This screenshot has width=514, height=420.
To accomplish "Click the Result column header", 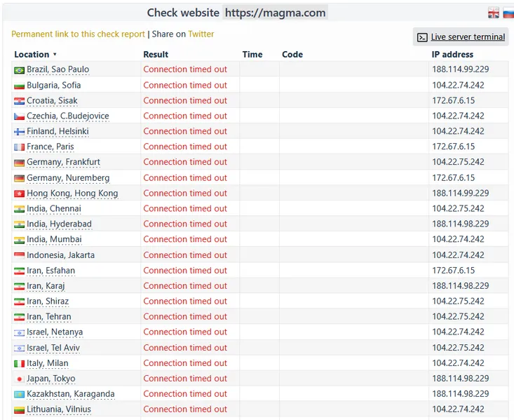I will tap(156, 55).
